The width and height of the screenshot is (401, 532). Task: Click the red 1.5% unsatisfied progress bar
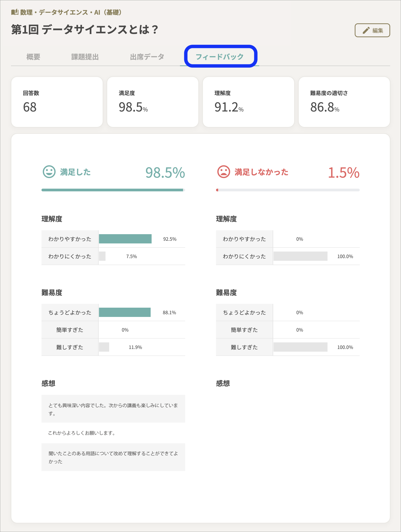[x=288, y=190]
